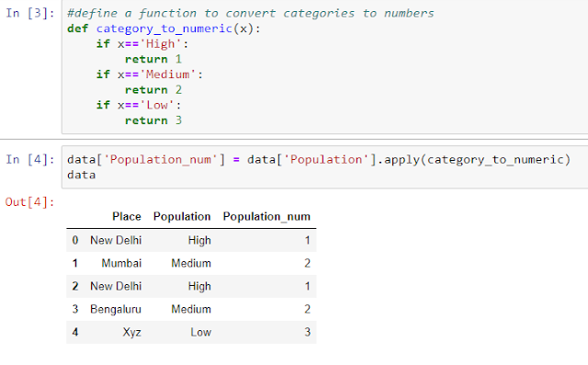
Task: Click the lone 'data' line in cell 4
Action: click(x=82, y=175)
